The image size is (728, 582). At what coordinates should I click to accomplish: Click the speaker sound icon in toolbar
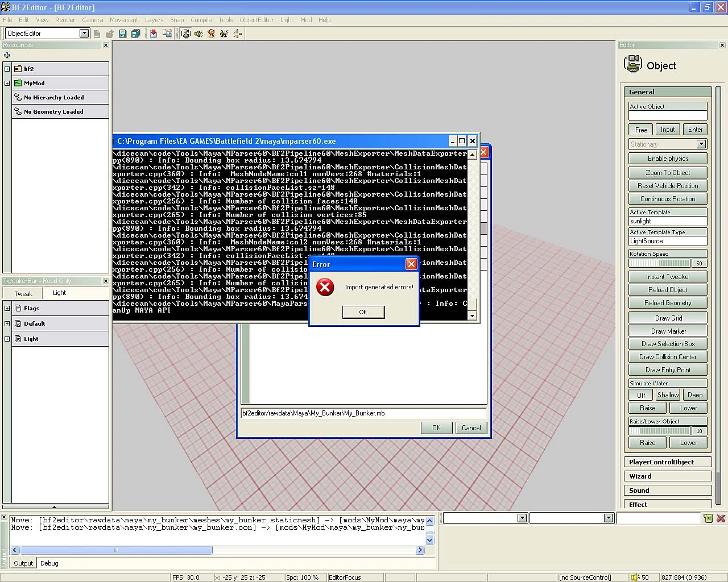coord(198,34)
